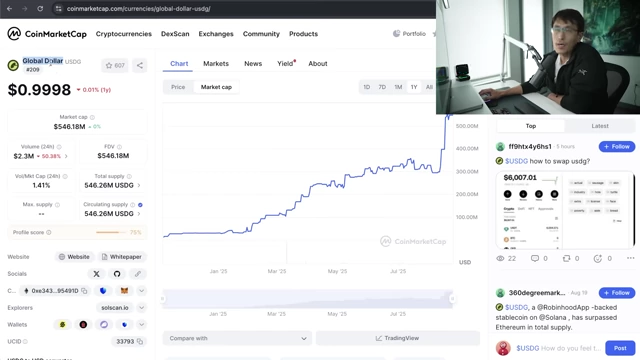Open the Markets tab
Screen dimensions: 640x360
(216, 64)
